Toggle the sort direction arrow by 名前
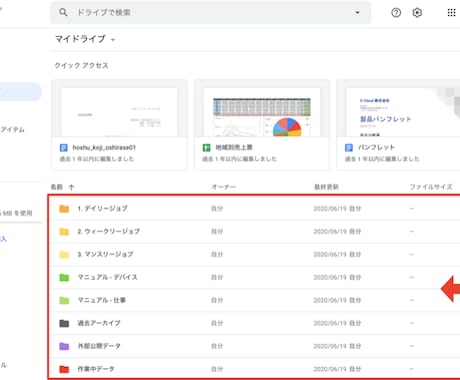This screenshot has width=460, height=380. pyautogui.click(x=71, y=187)
